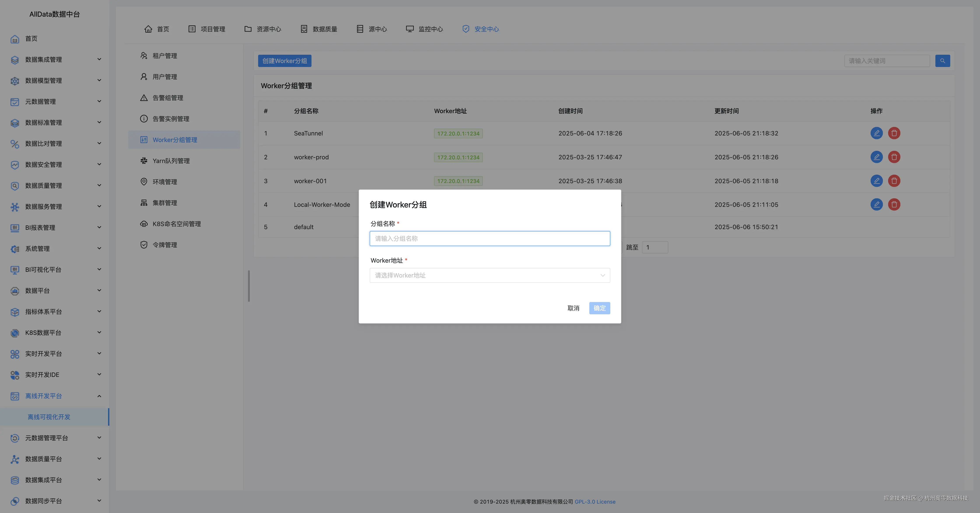Select 环境管理 in the side menu
The image size is (980, 513).
click(165, 182)
